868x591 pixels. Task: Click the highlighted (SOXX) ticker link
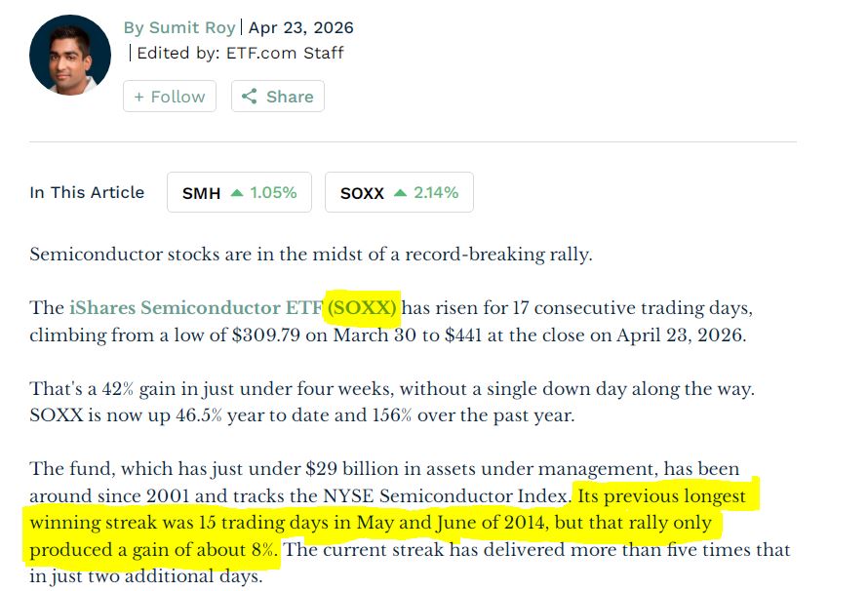point(363,308)
